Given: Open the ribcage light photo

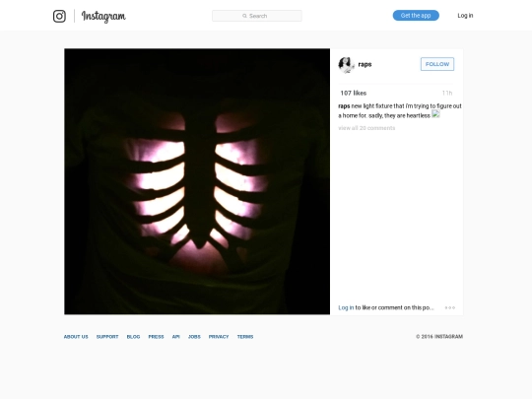Looking at the screenshot, I should point(197,181).
